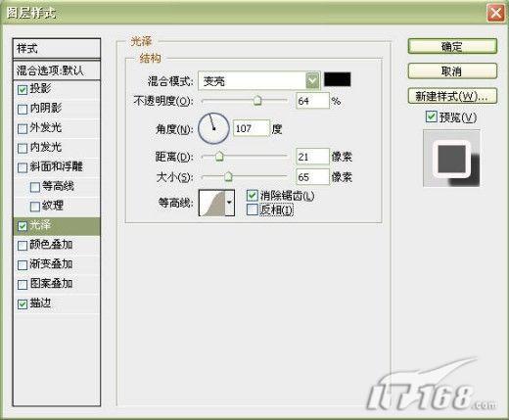
Task: Uncheck the 光泽 checkbox
Action: (23, 226)
